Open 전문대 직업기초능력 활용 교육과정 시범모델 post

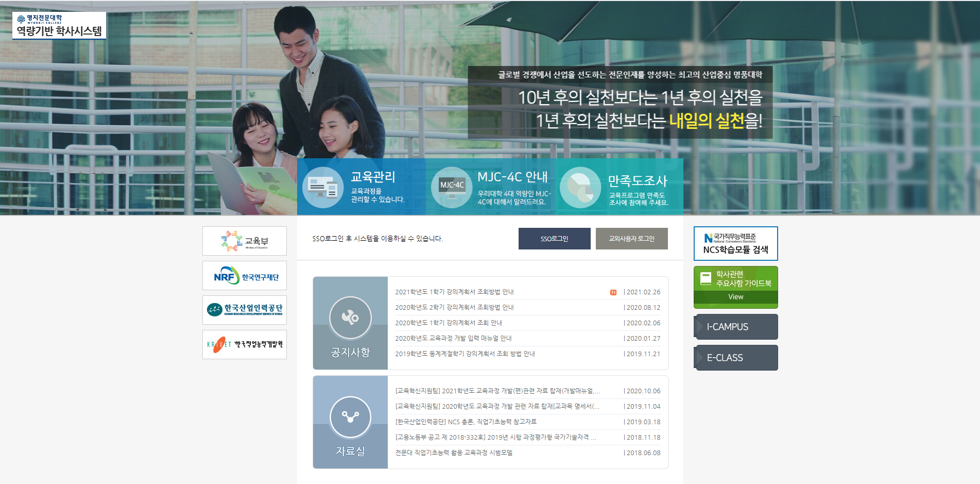pos(454,453)
